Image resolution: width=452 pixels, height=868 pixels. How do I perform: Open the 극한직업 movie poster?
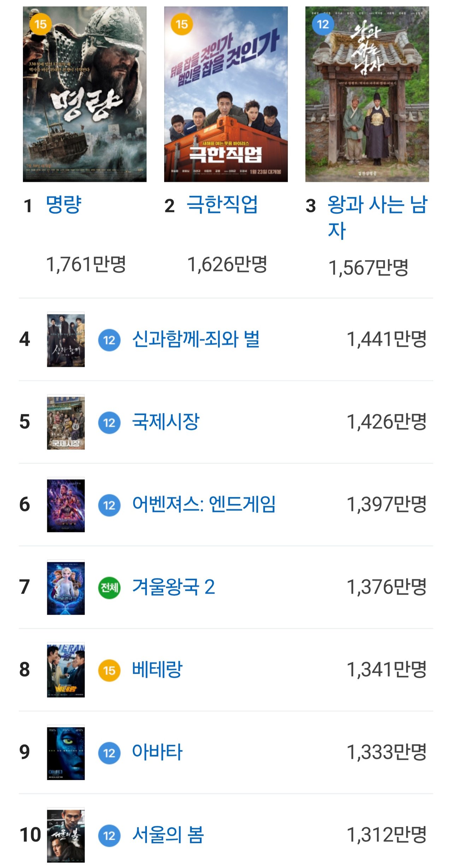click(x=226, y=94)
